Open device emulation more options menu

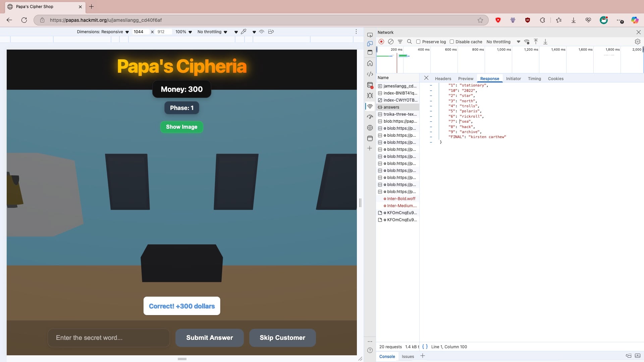pos(356,32)
